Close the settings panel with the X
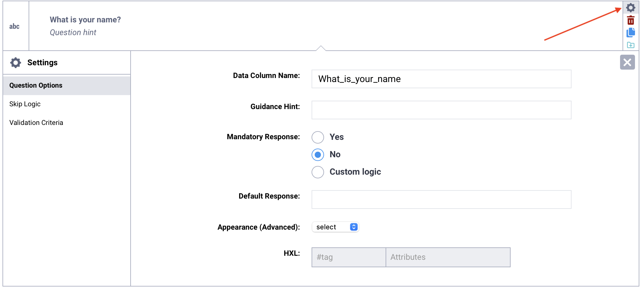The height and width of the screenshot is (289, 644). click(x=628, y=62)
